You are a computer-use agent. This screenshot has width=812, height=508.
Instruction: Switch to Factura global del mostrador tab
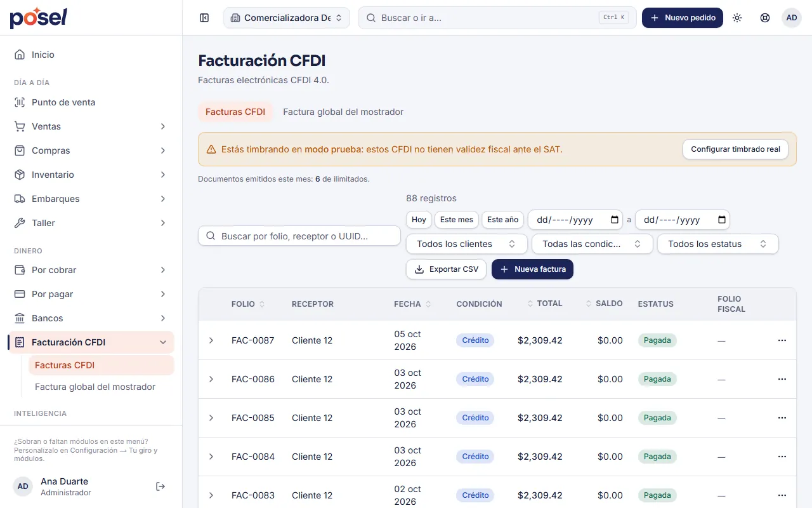(343, 112)
